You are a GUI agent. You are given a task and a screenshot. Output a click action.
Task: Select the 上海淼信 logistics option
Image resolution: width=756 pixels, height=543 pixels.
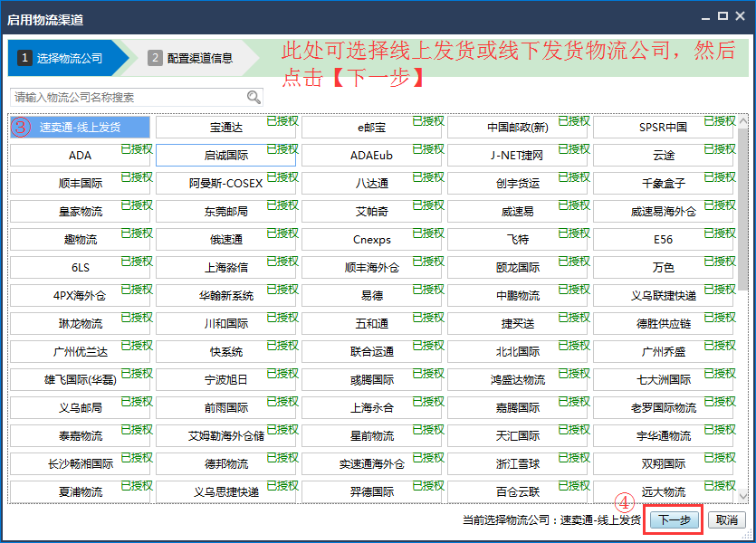pos(225,267)
